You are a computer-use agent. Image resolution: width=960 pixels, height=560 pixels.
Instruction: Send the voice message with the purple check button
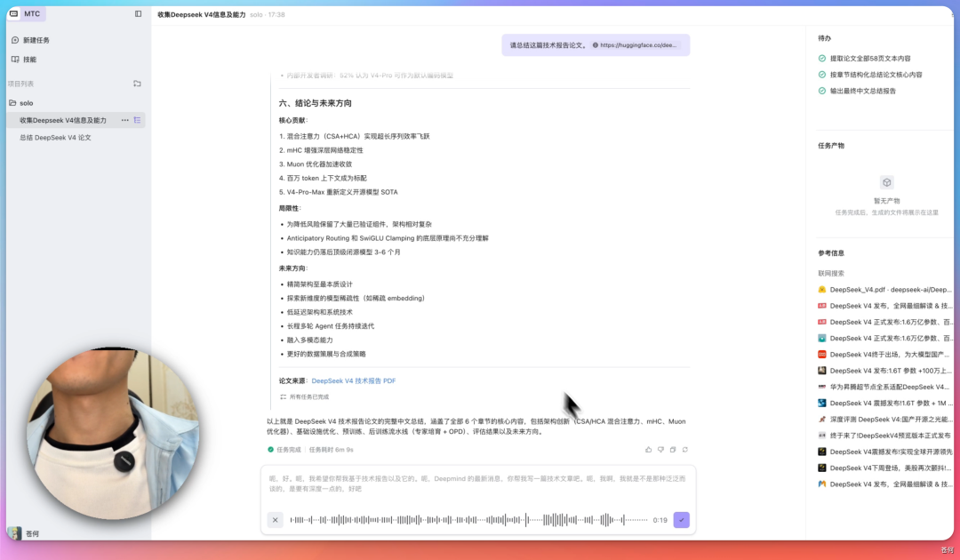[x=681, y=520]
